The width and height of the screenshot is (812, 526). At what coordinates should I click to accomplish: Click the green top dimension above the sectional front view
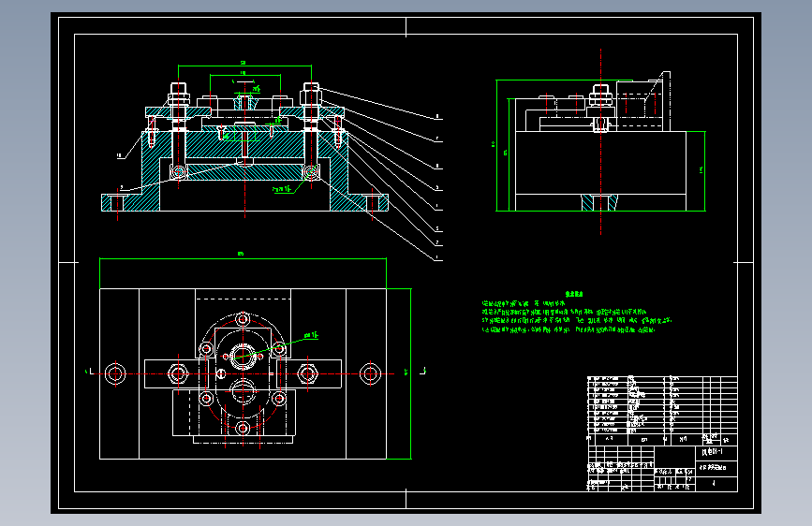244,66
